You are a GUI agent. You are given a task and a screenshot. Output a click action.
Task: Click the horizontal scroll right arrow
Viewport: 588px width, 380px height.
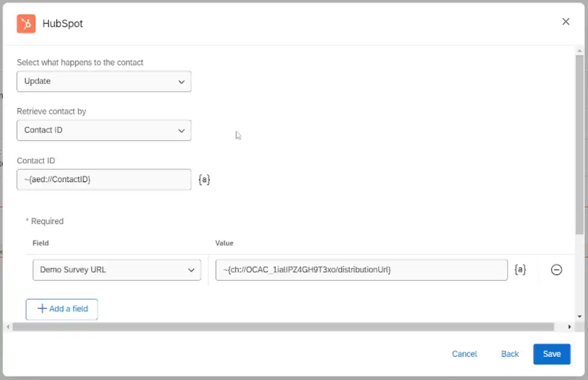(570, 327)
